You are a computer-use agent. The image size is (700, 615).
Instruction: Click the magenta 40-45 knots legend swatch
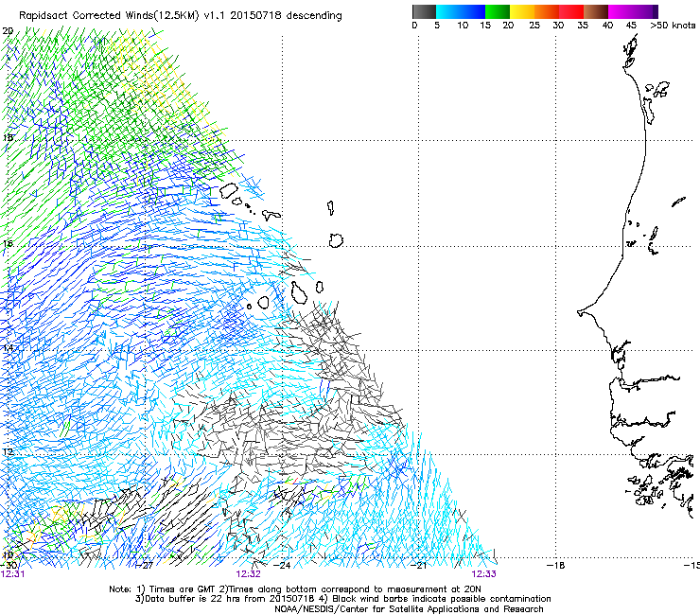(621, 11)
